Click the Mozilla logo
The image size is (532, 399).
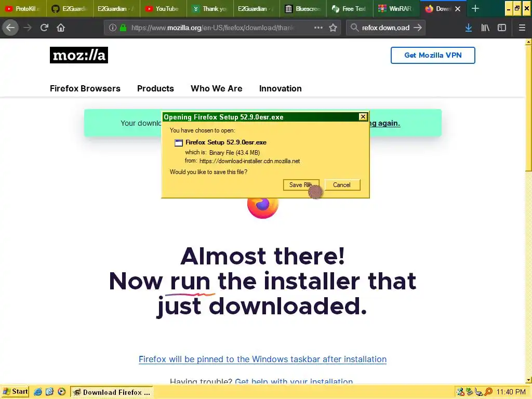click(79, 55)
